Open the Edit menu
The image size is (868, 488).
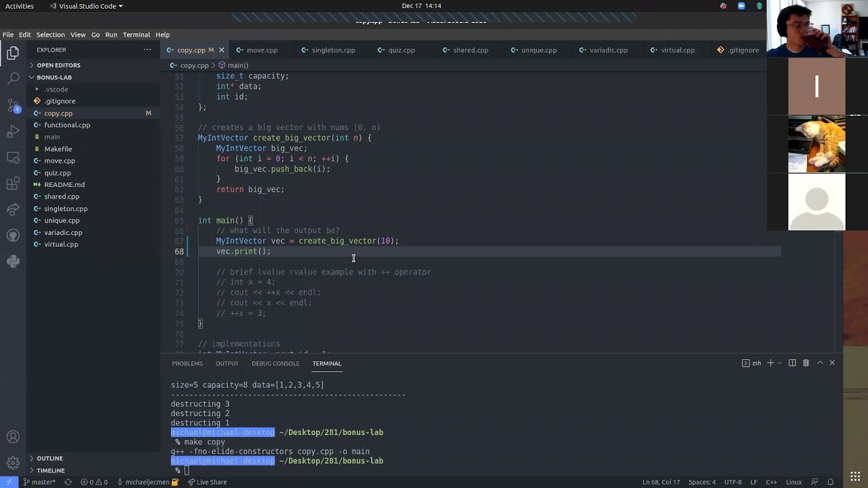click(25, 35)
